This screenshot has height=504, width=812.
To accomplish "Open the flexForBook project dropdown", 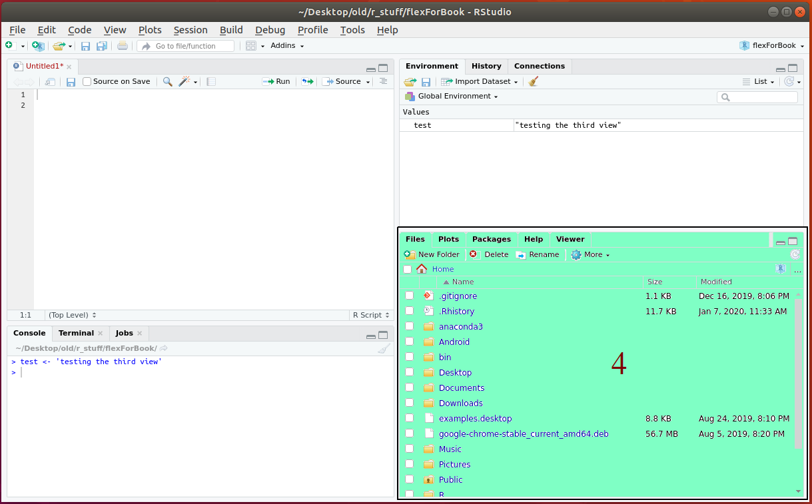I will [x=772, y=46].
